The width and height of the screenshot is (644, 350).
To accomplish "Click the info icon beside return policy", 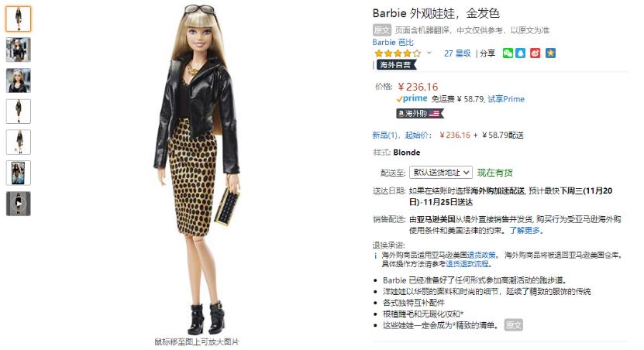I will 375,256.
